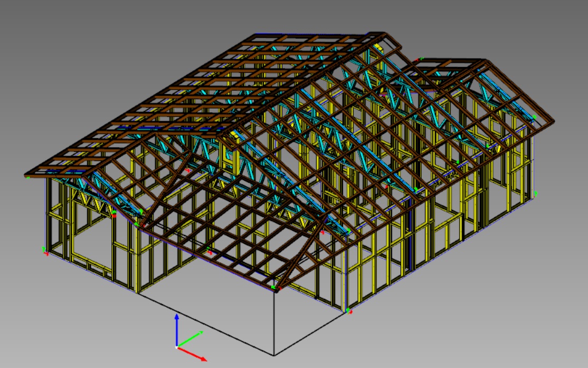Pick the green node on the right gable eave
The height and width of the screenshot is (368, 588).
[534, 117]
